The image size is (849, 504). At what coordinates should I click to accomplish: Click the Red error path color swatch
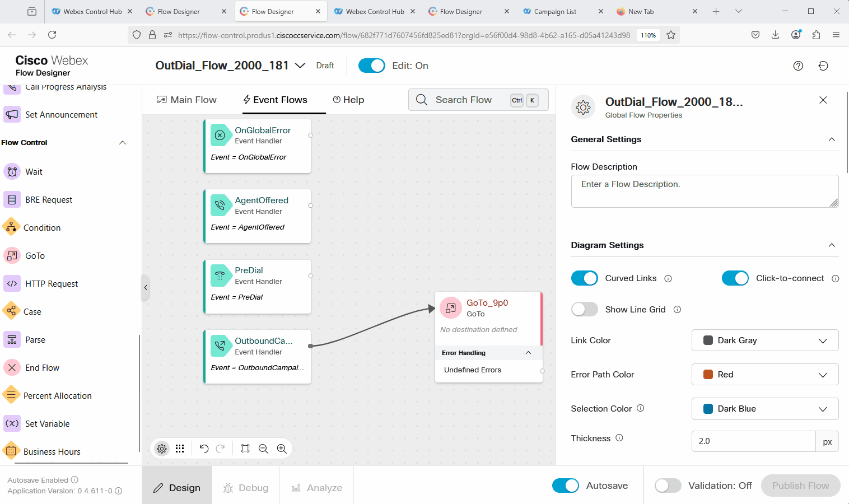click(708, 375)
